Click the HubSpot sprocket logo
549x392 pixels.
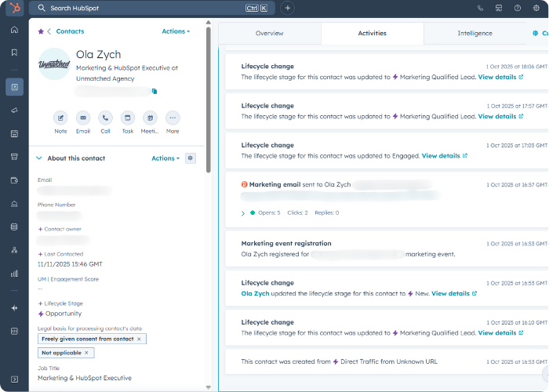14,8
